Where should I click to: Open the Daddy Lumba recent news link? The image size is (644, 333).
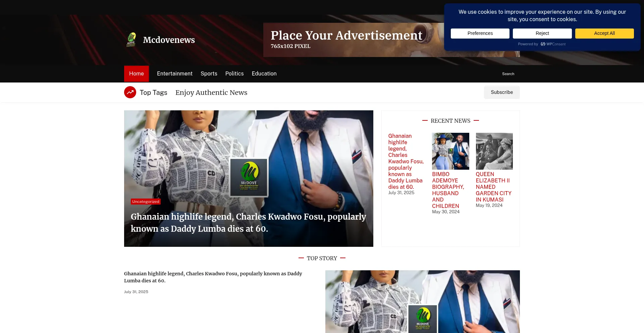(406, 161)
